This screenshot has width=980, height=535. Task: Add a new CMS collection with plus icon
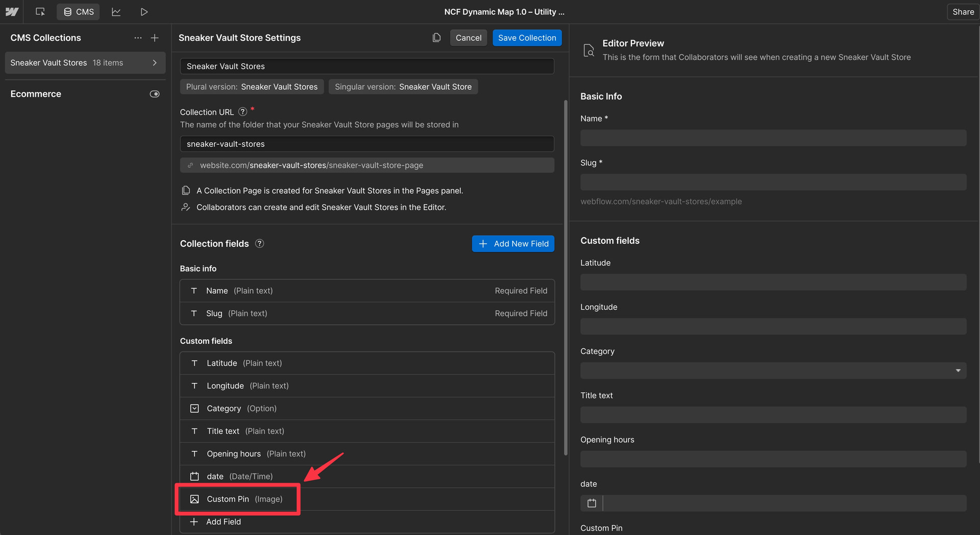pyautogui.click(x=155, y=38)
